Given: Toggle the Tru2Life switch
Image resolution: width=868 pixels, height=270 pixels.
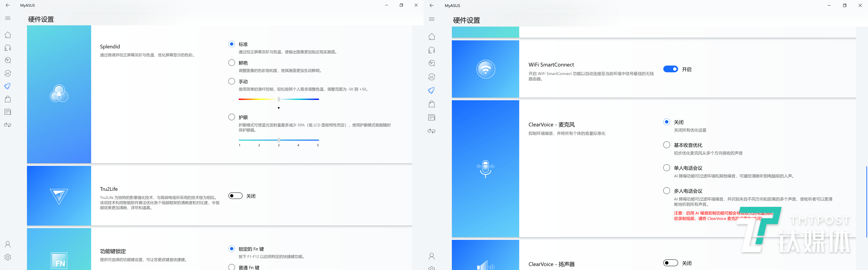Looking at the screenshot, I should tap(235, 196).
